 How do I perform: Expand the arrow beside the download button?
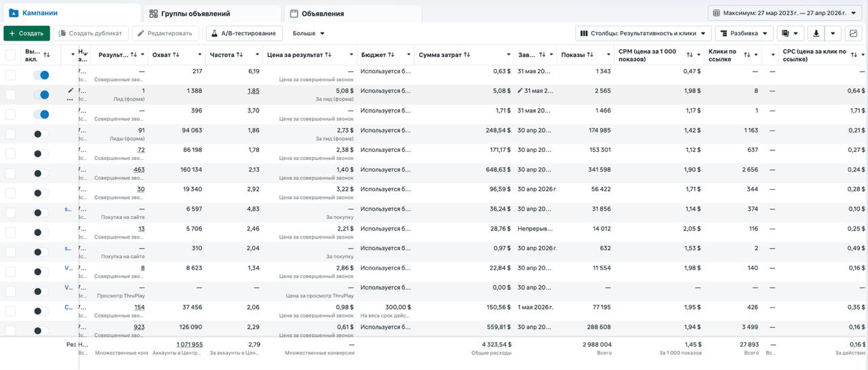pyautogui.click(x=833, y=33)
